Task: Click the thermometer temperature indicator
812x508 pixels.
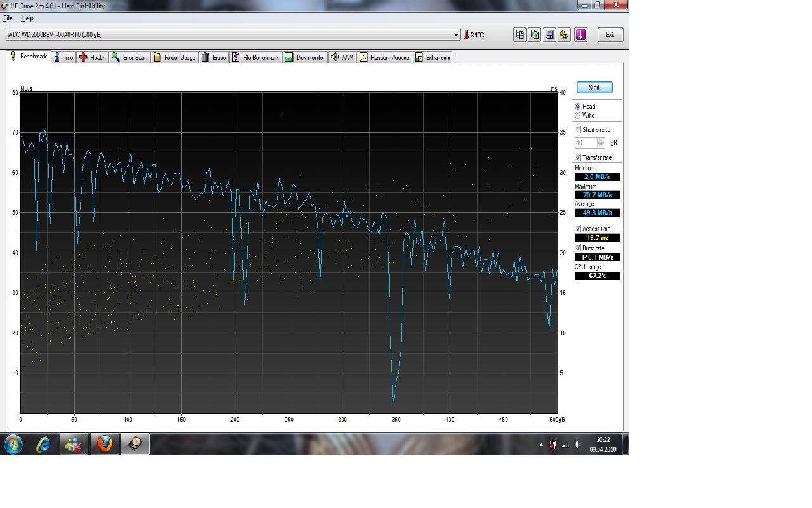Action: tap(474, 35)
